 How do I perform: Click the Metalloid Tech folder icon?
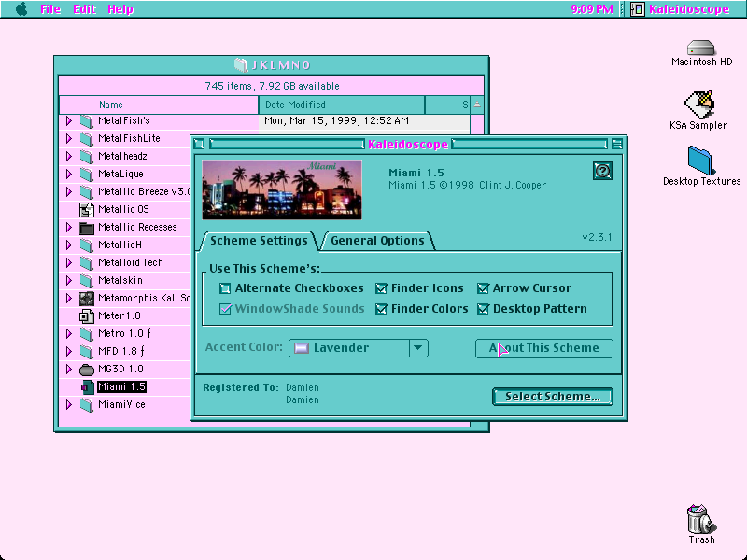(86, 263)
